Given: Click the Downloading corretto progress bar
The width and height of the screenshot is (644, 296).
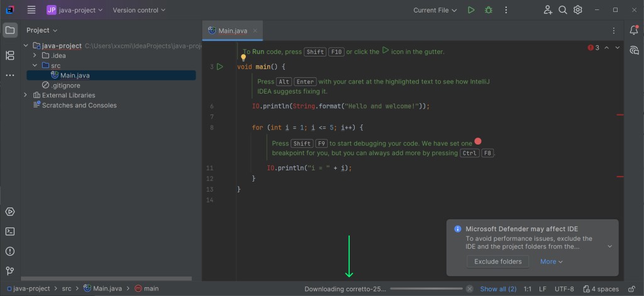Looking at the screenshot, I should (x=426, y=289).
